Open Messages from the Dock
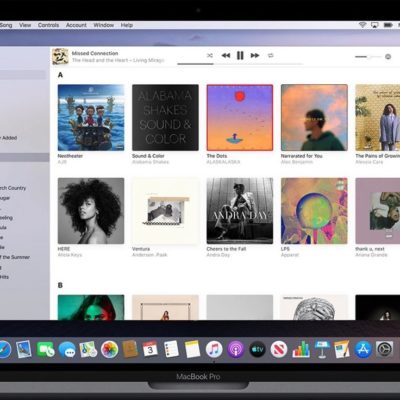 click(67, 350)
